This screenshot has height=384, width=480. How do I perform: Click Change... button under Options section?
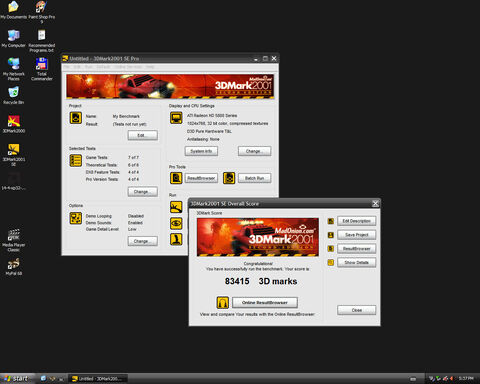coord(143,241)
